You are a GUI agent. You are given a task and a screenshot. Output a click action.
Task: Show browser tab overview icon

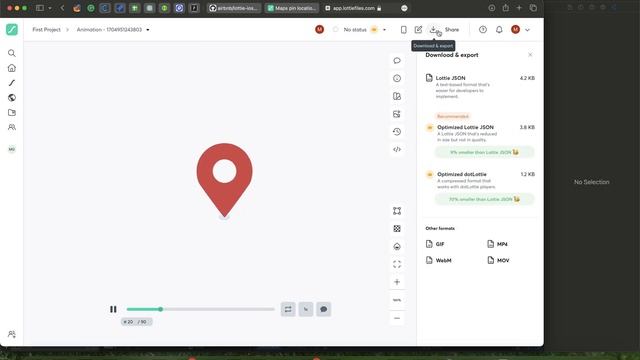point(533,8)
